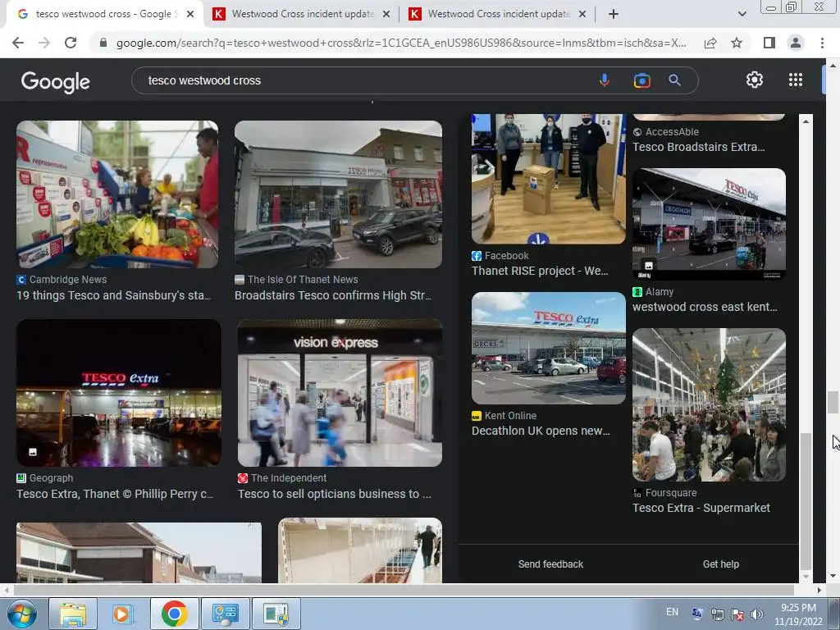Open the Vision Express storefront image
Screen dimensions: 840x630
click(340, 393)
